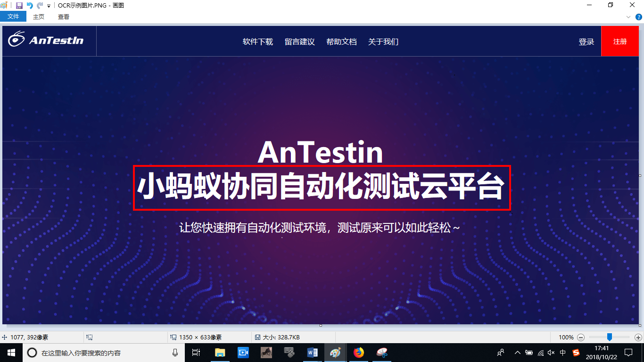Click the AnTestin logo in the page header

(46, 40)
